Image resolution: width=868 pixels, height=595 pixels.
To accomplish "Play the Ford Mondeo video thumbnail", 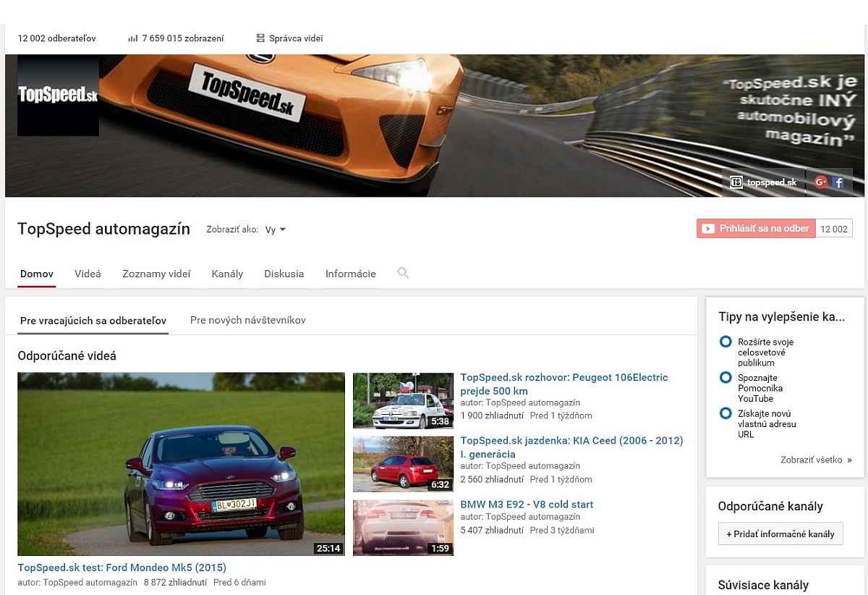I will click(181, 464).
